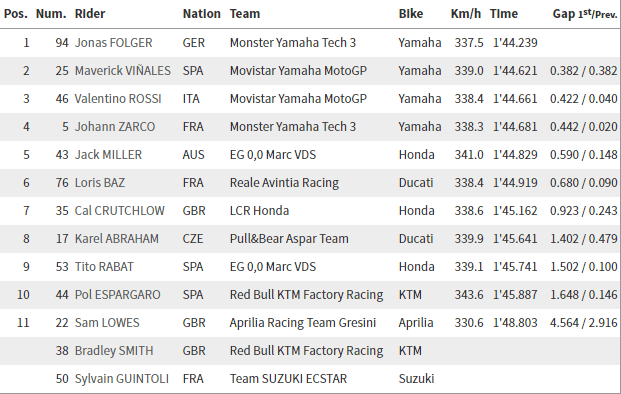Select Johann ZARCO row
Viewport: 621px width, 394px height.
[x=310, y=127]
